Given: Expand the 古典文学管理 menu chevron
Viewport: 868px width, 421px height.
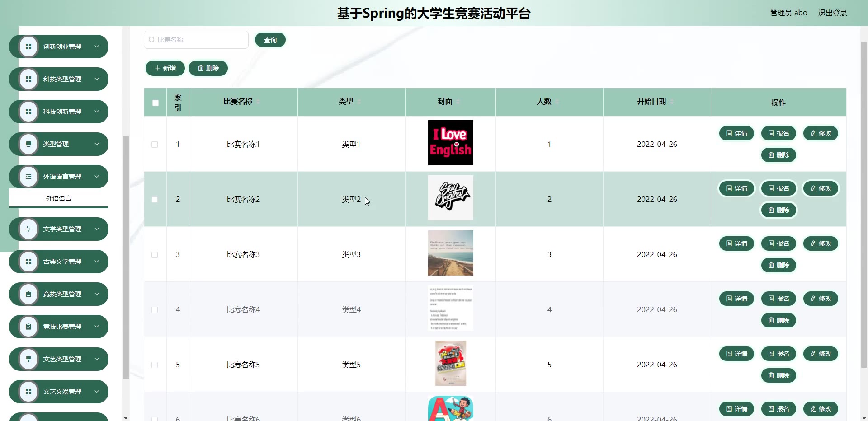Looking at the screenshot, I should [x=97, y=262].
